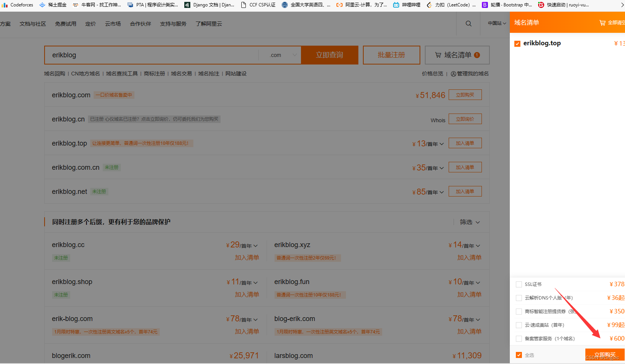
Task: Uncheck erikblog.top in the domain list
Action: pyautogui.click(x=517, y=44)
